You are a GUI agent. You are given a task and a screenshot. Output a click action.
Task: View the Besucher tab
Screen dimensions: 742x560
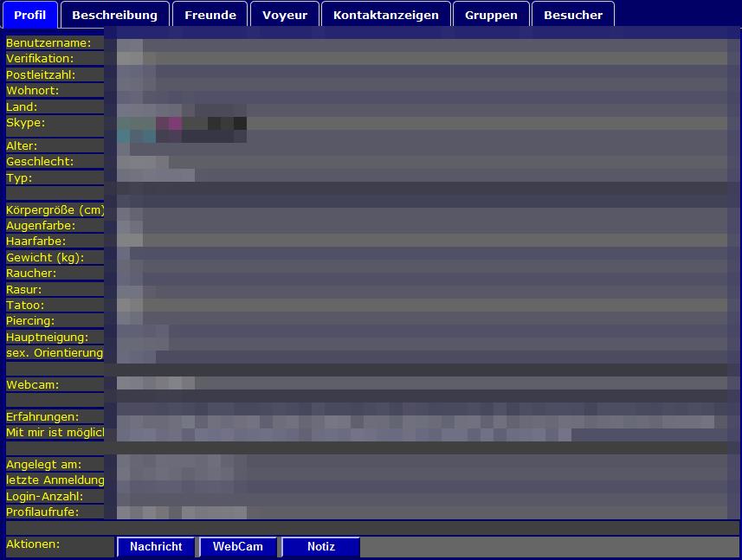572,15
